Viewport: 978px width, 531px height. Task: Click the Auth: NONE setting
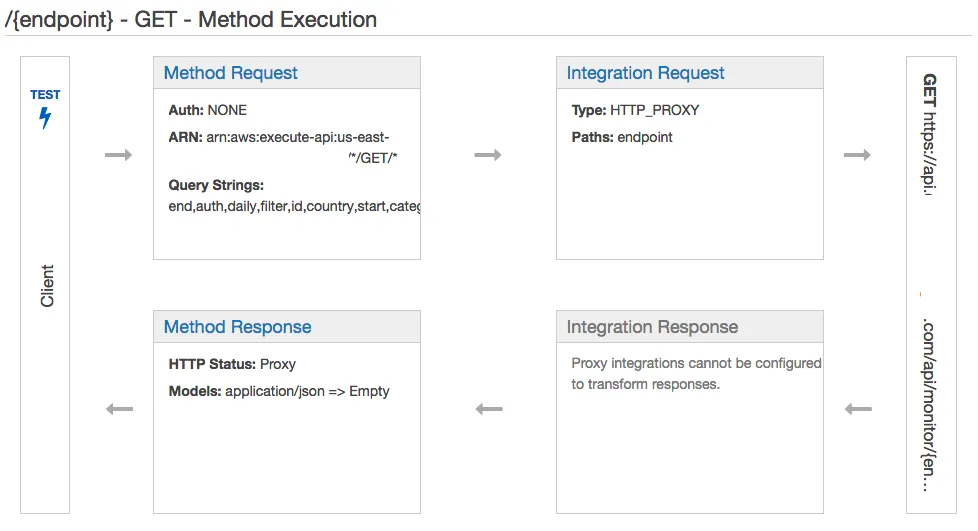point(208,110)
